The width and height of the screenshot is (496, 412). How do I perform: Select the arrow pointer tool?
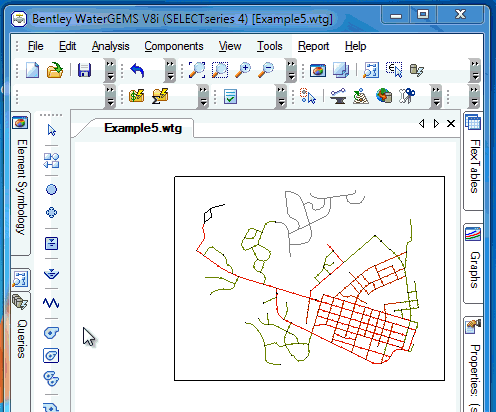click(x=51, y=130)
